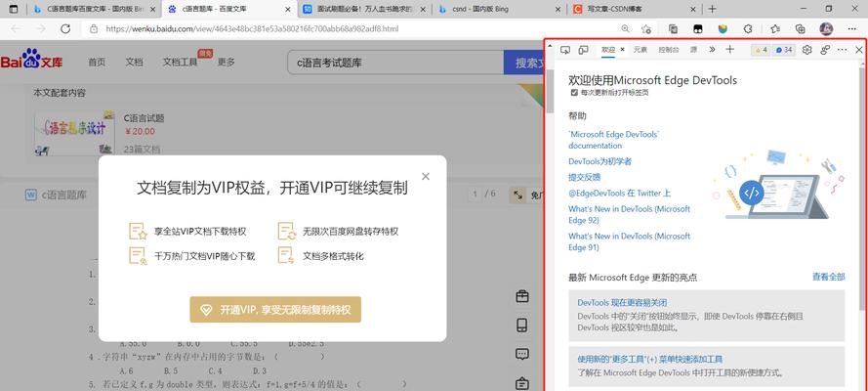868x391 pixels.
Task: Open the browser extensions puzzle icon
Action: point(748,28)
